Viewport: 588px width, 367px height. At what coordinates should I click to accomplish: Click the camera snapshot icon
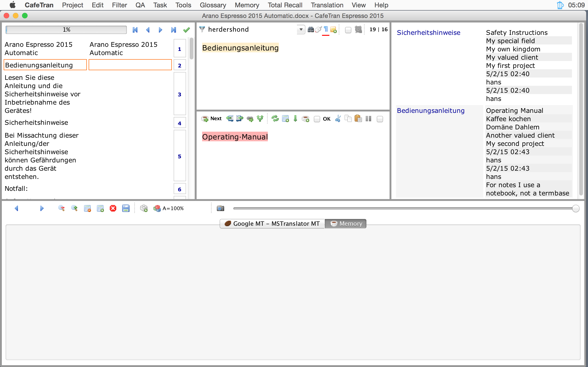click(220, 208)
